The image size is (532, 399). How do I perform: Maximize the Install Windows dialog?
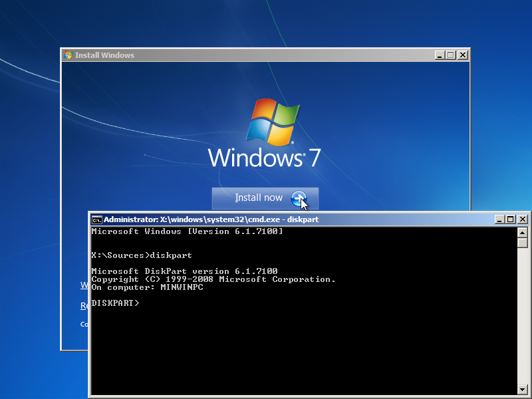point(451,55)
